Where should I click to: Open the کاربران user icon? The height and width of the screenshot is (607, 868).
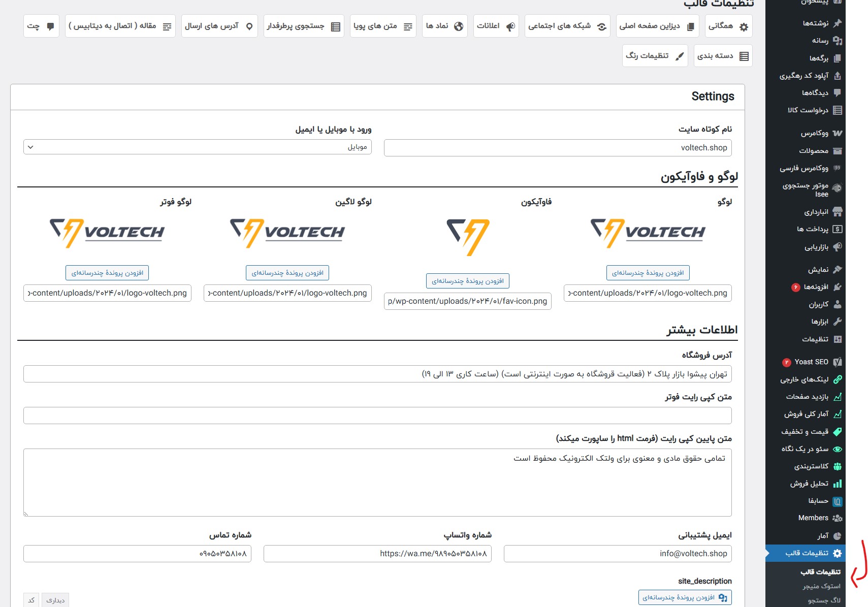click(x=838, y=304)
